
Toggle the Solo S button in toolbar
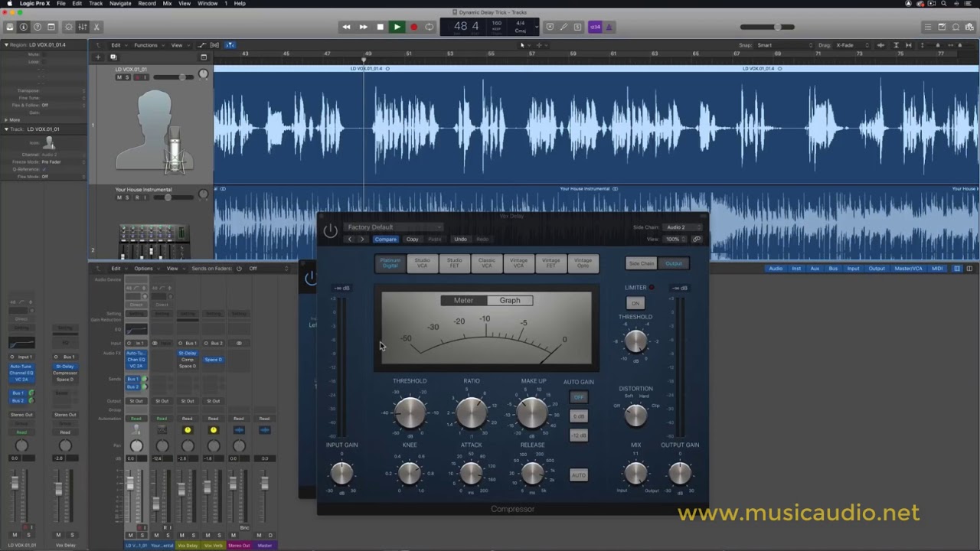click(x=577, y=27)
